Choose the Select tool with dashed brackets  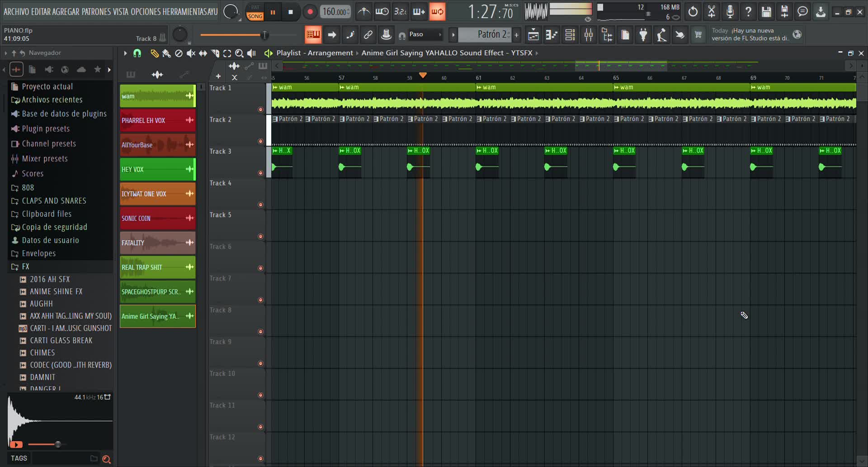tap(227, 53)
